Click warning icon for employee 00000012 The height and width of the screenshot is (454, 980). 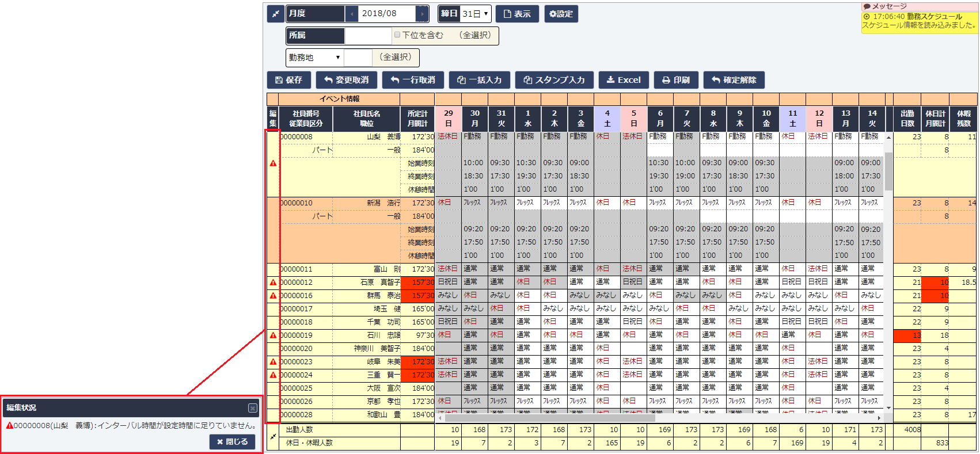273,283
